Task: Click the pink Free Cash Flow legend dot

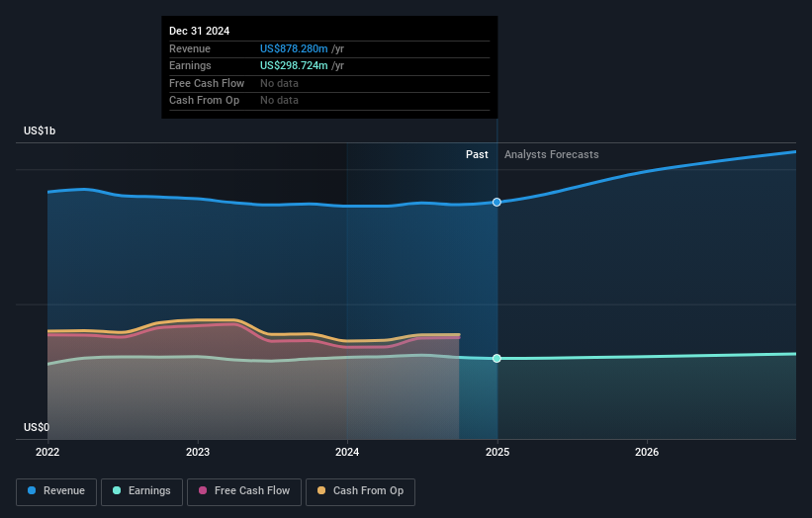Action: point(203,490)
